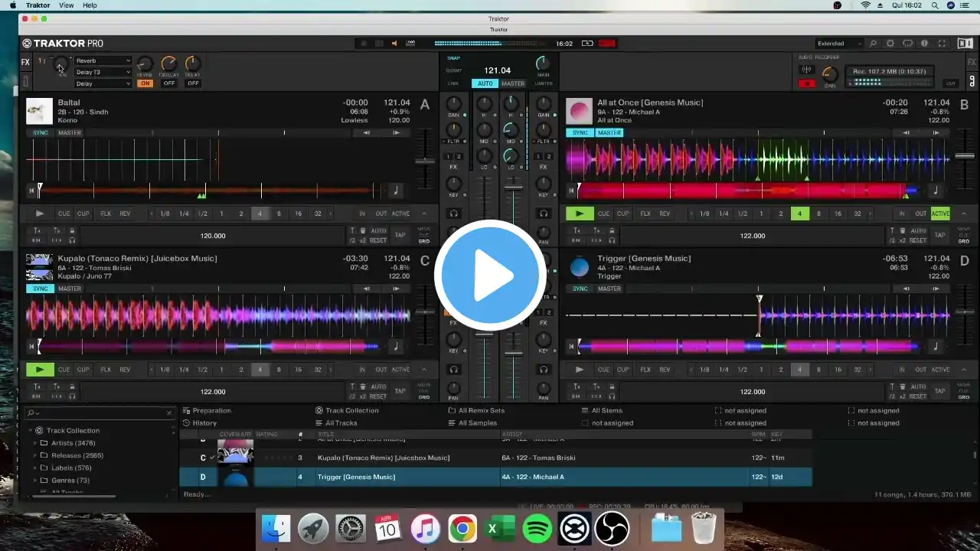The image size is (980, 551).
Task: Select the Kupalo (Tonaco Remix) track row
Action: pyautogui.click(x=496, y=458)
